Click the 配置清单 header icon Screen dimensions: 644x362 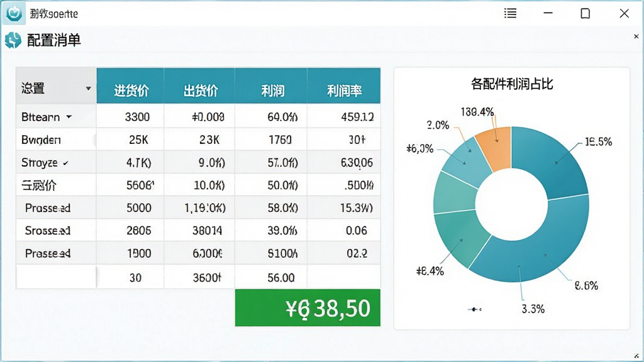(13, 40)
